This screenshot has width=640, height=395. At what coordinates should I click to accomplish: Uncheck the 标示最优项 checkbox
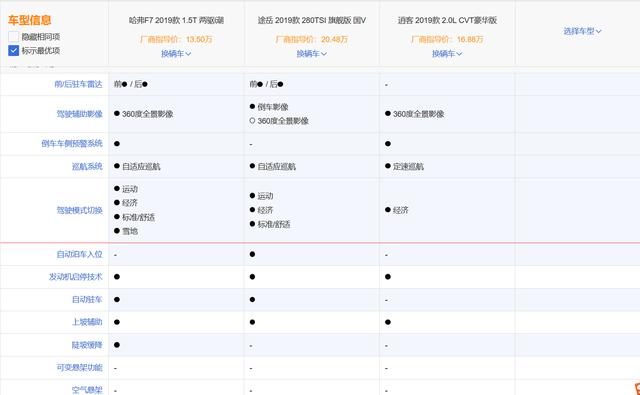(13, 51)
